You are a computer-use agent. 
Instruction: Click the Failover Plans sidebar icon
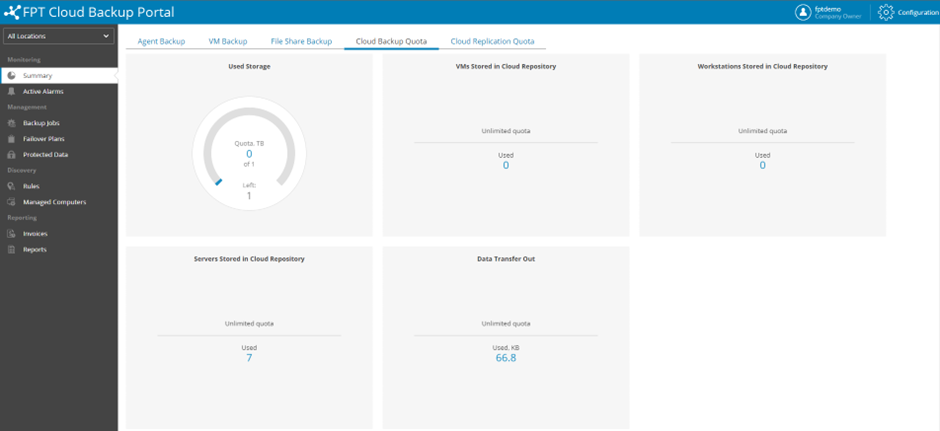tap(12, 139)
